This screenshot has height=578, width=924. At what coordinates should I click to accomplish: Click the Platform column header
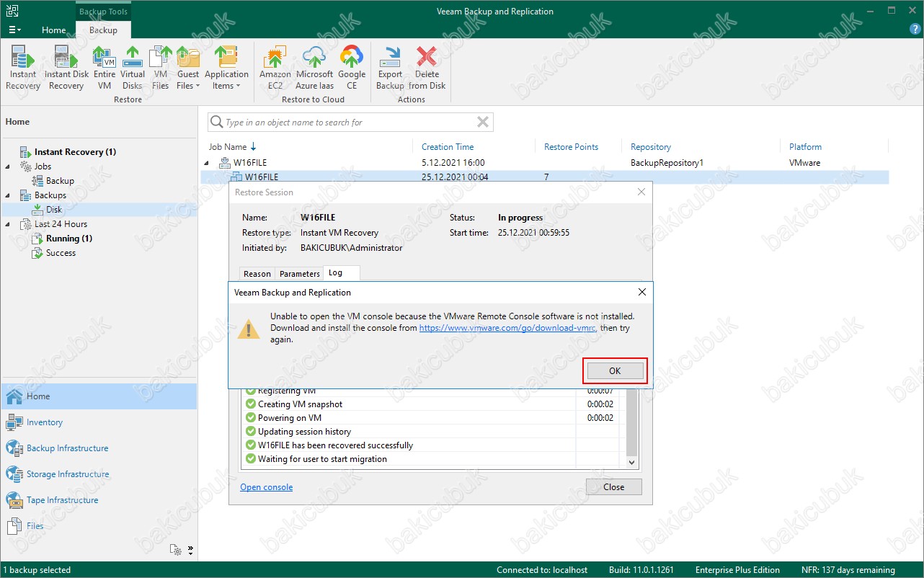pyautogui.click(x=805, y=147)
